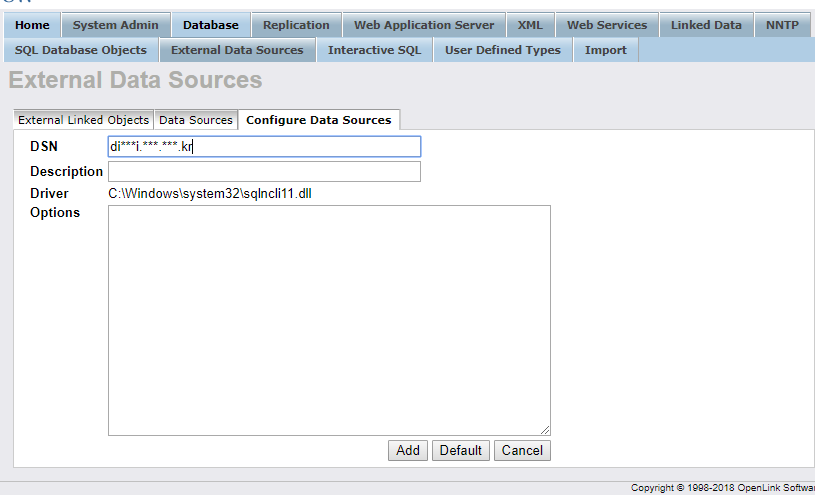
Task: Open the XML tab
Action: tap(530, 25)
